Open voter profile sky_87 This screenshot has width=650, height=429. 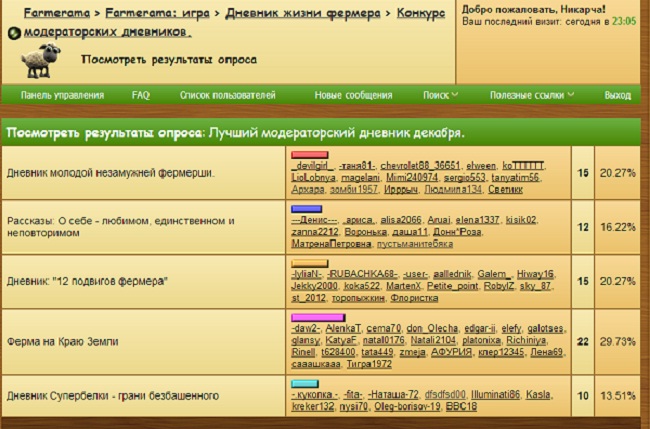click(x=535, y=286)
